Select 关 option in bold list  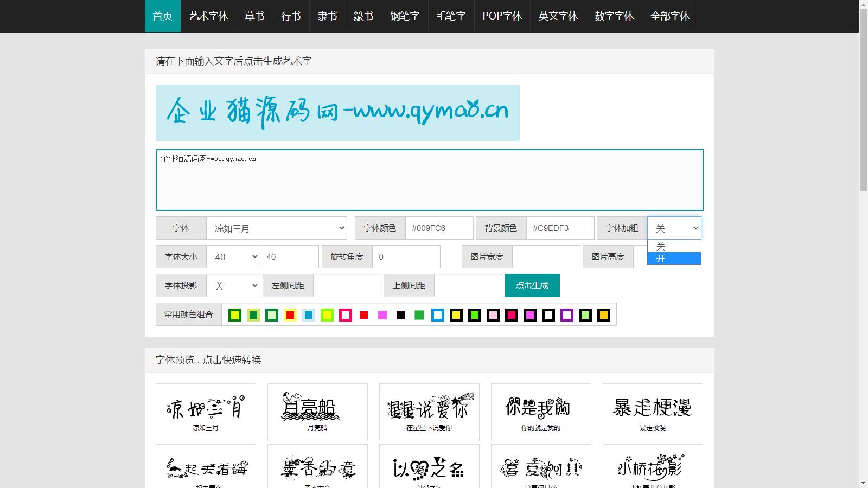click(674, 246)
